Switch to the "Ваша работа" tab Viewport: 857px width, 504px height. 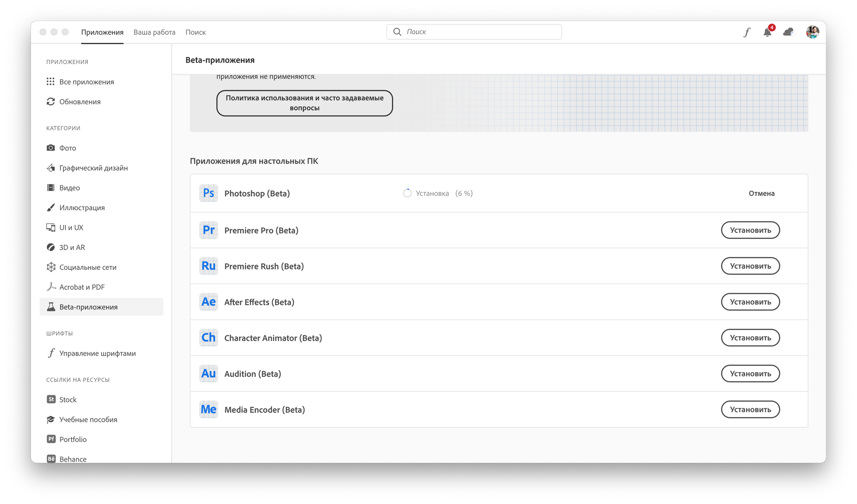(x=155, y=32)
